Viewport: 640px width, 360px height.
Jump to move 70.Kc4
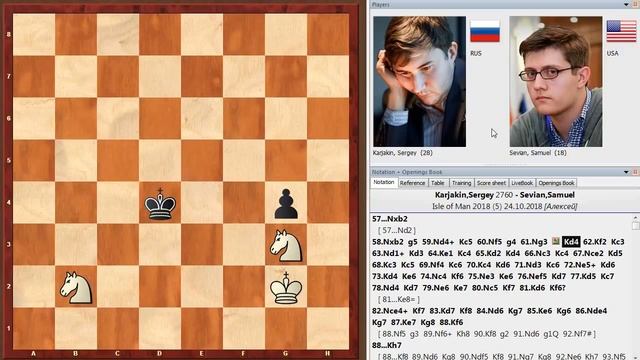click(479, 265)
